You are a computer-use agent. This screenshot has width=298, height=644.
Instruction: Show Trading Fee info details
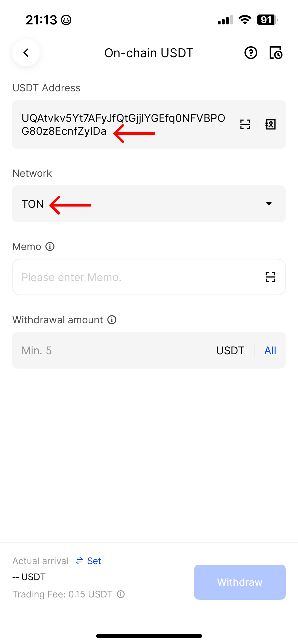click(x=121, y=594)
